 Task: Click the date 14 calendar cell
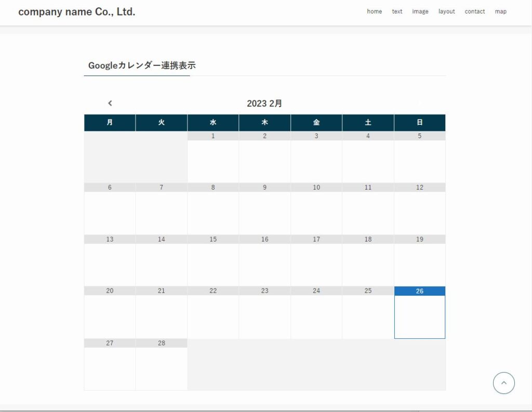161,260
